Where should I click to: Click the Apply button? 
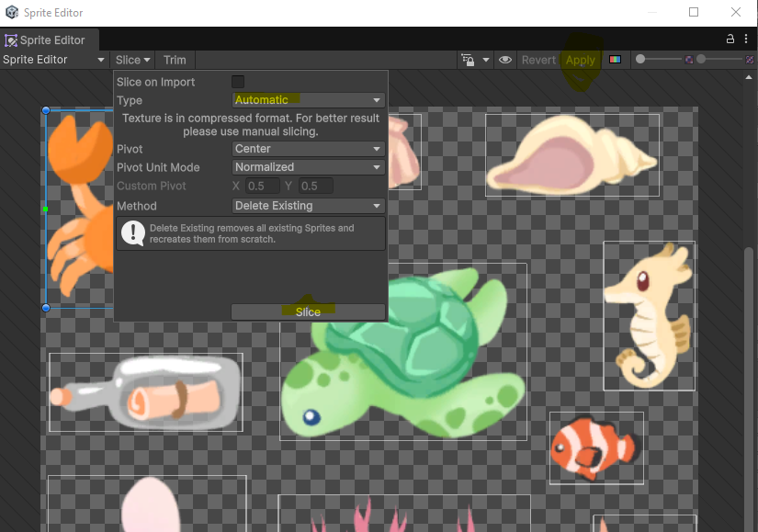[580, 60]
